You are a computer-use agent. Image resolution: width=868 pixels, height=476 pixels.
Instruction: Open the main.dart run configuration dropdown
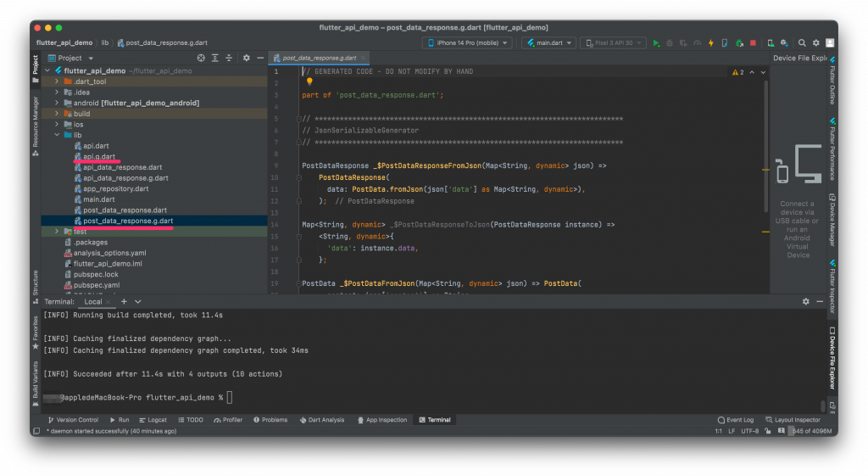pos(549,42)
